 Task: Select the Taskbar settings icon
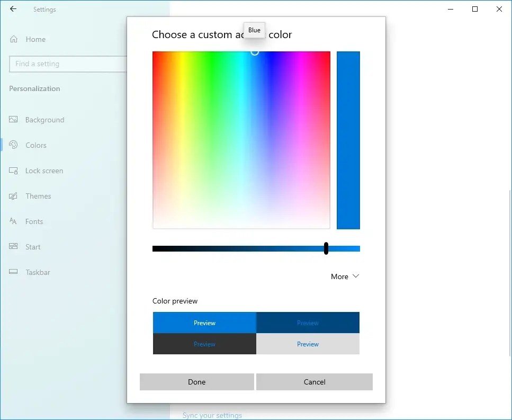[12, 272]
